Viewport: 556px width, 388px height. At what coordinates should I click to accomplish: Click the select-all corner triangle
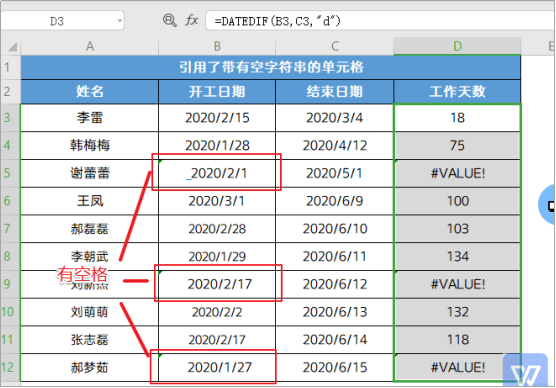click(x=12, y=46)
